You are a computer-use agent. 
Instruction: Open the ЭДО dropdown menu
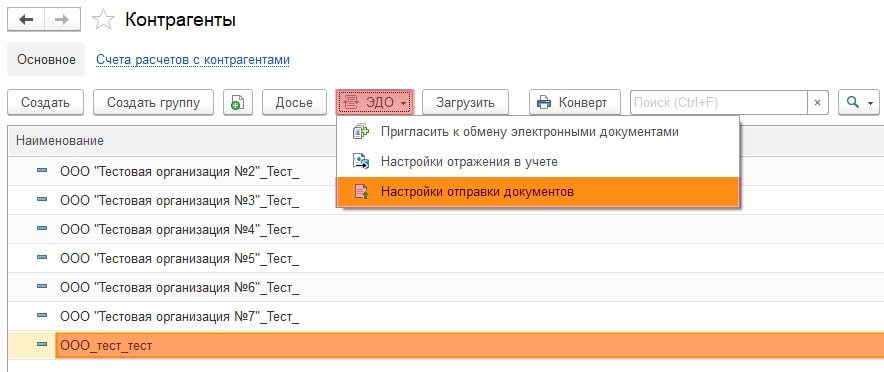375,103
